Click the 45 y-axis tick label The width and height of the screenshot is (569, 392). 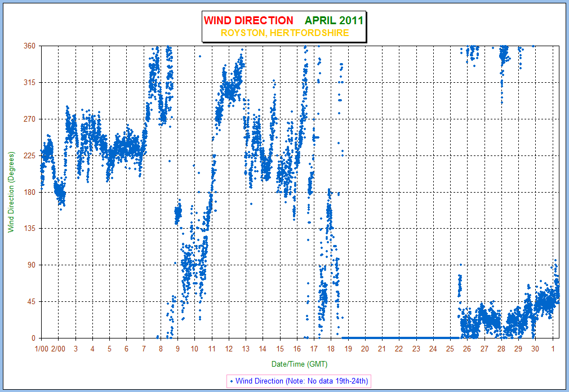point(32,302)
